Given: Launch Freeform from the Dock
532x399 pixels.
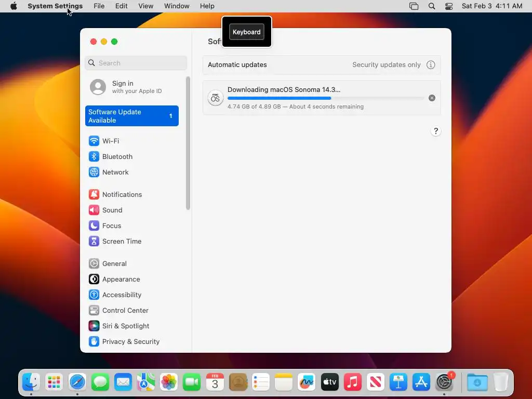Looking at the screenshot, I should point(307,382).
